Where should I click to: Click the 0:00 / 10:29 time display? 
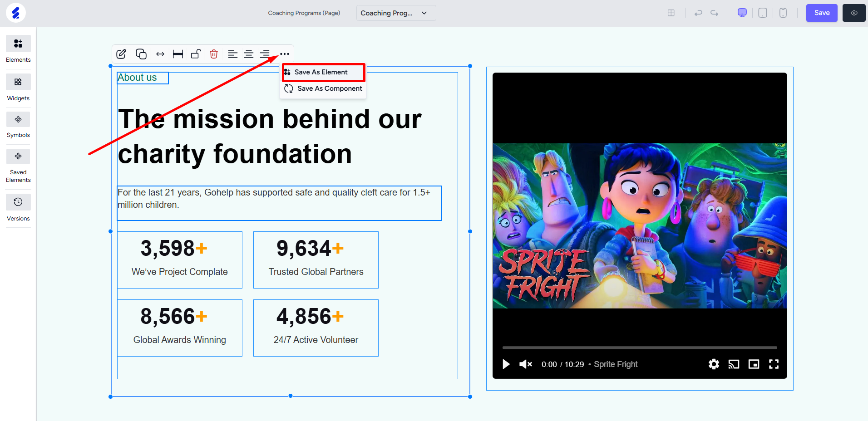click(x=562, y=364)
